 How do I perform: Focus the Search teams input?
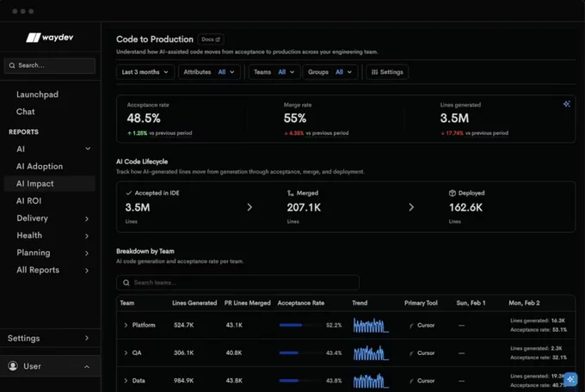(238, 282)
